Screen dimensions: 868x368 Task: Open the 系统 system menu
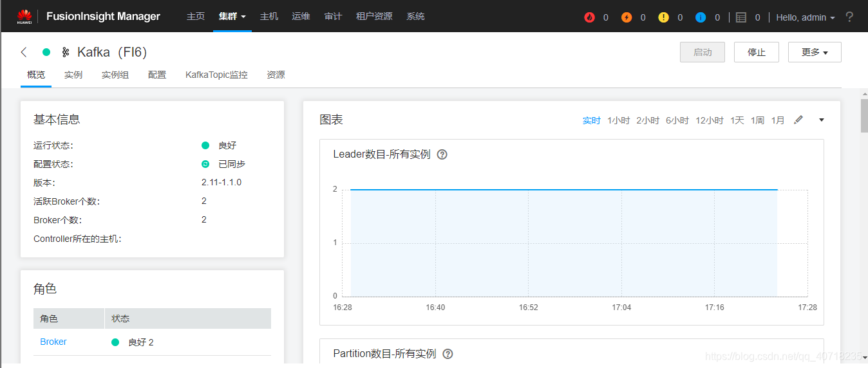pyautogui.click(x=415, y=17)
